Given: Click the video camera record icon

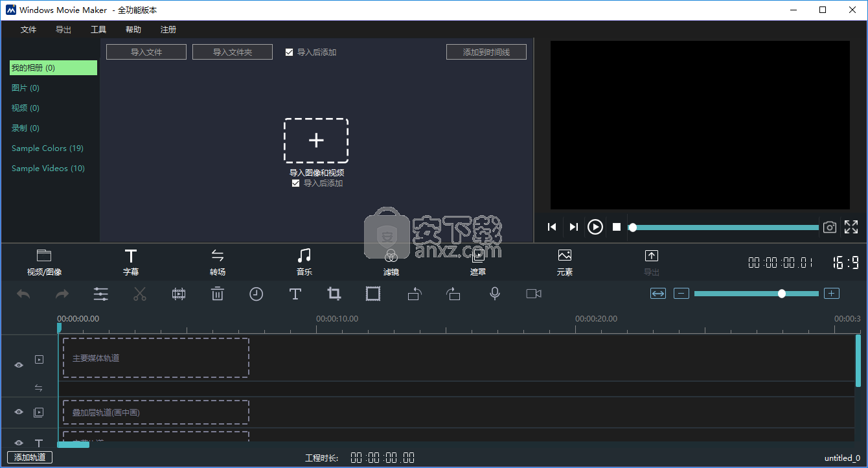Looking at the screenshot, I should [x=534, y=294].
